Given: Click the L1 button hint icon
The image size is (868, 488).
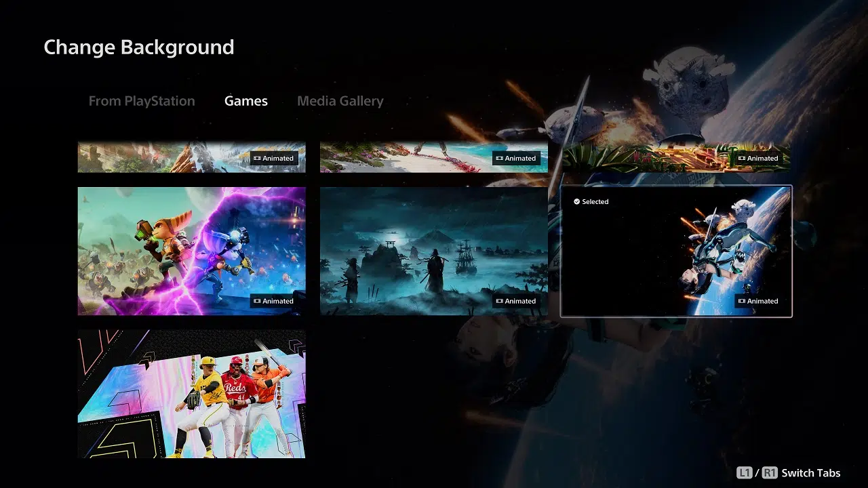Looking at the screenshot, I should tap(745, 473).
